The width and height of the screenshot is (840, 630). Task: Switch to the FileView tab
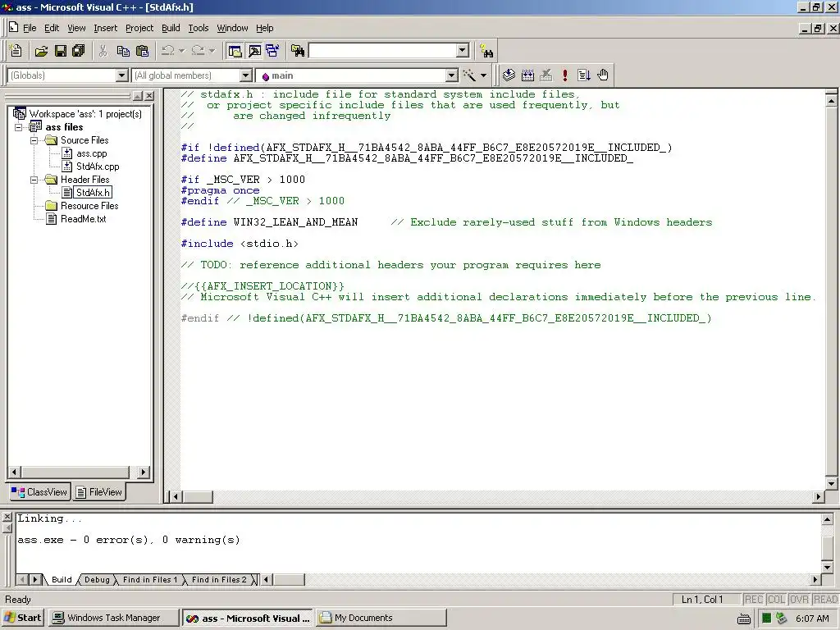click(x=99, y=492)
